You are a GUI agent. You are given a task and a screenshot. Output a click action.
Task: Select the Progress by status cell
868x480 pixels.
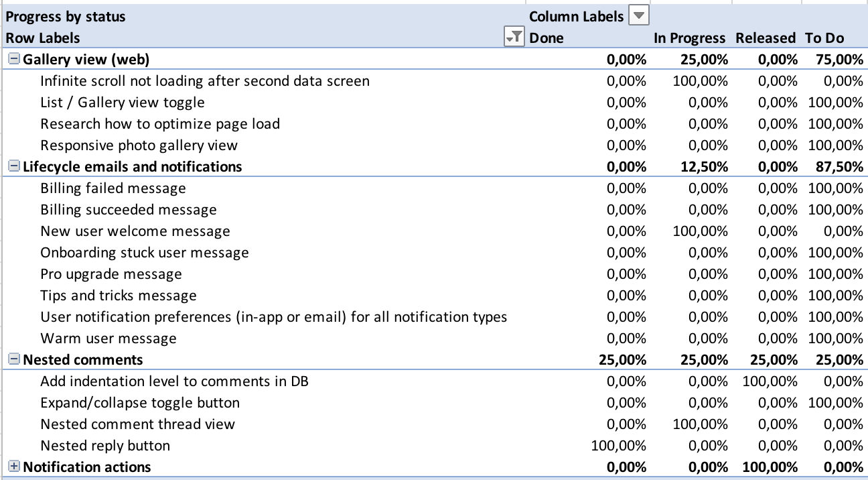click(x=66, y=16)
